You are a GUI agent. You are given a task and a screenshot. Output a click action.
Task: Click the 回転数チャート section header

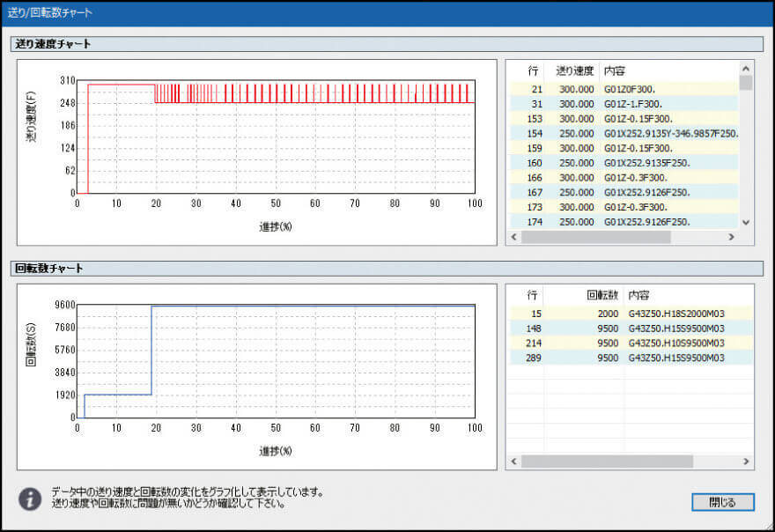(x=48, y=268)
